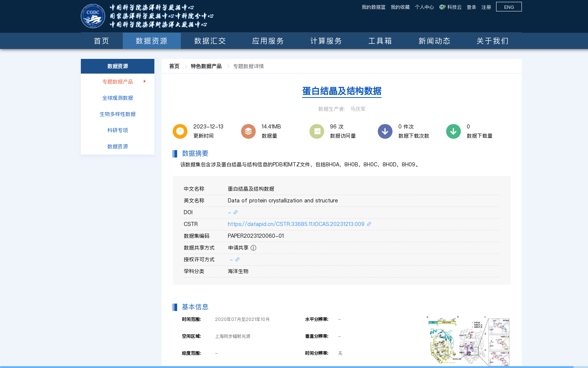
Task: Click the clock icon beside 更新时间
Action: click(x=180, y=131)
